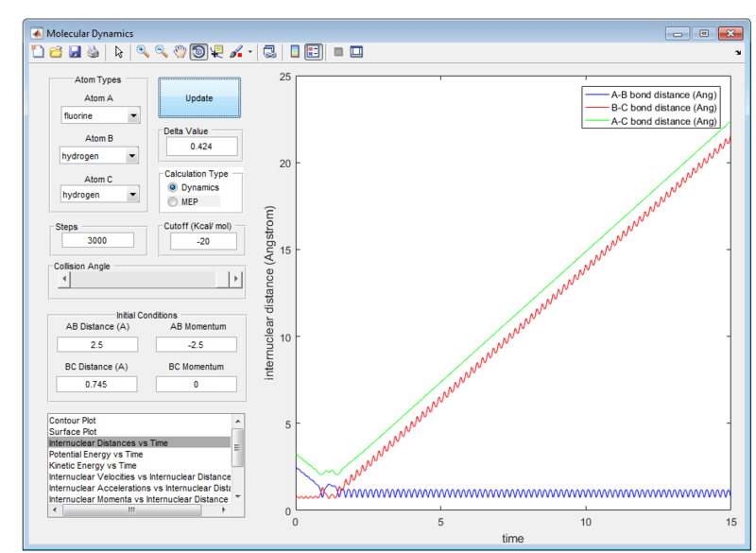Select Contour Plot in the plot list

pyautogui.click(x=73, y=421)
